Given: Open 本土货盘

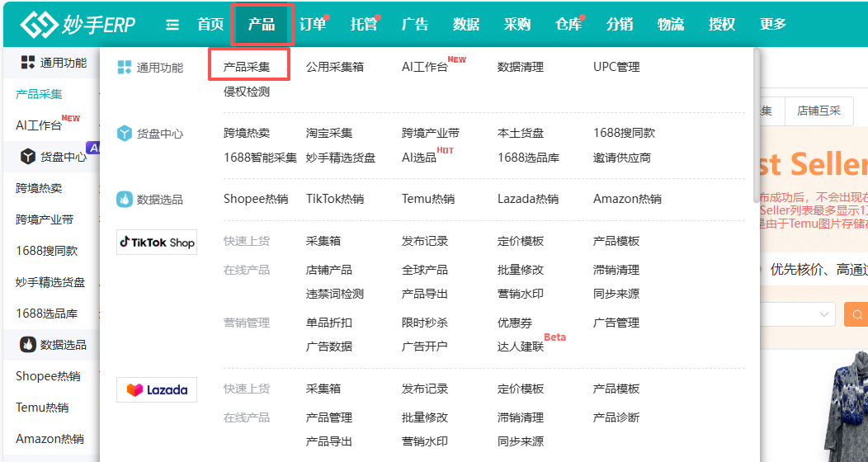Looking at the screenshot, I should click(x=521, y=133).
